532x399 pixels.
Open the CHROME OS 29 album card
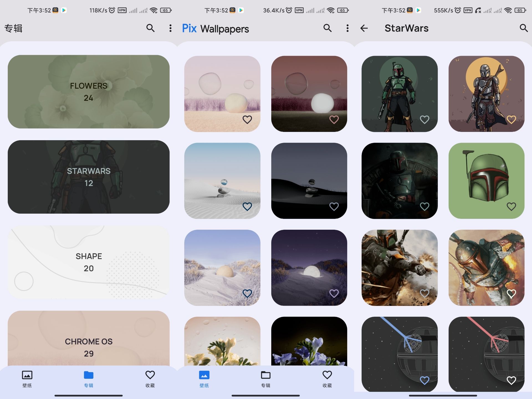(89, 338)
